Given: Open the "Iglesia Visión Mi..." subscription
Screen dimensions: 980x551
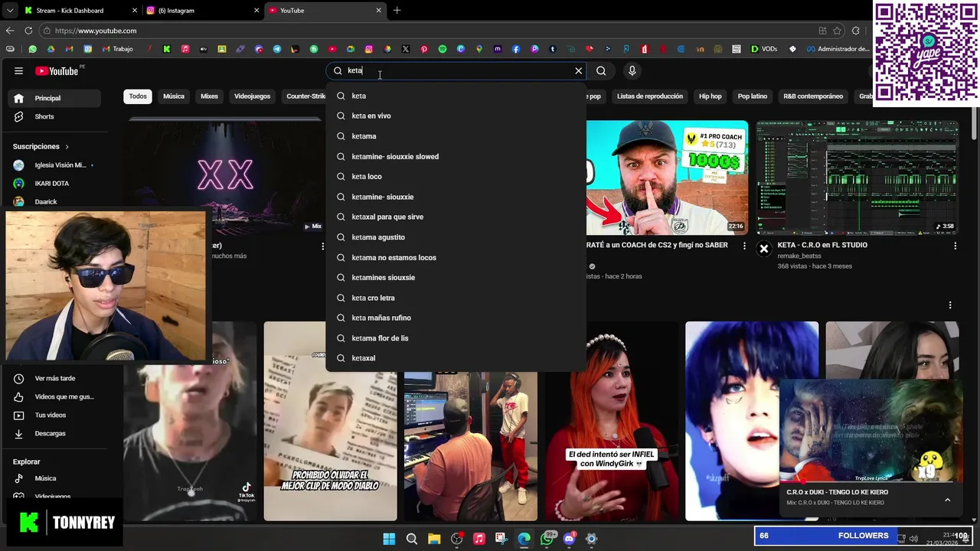Looking at the screenshot, I should [x=54, y=165].
